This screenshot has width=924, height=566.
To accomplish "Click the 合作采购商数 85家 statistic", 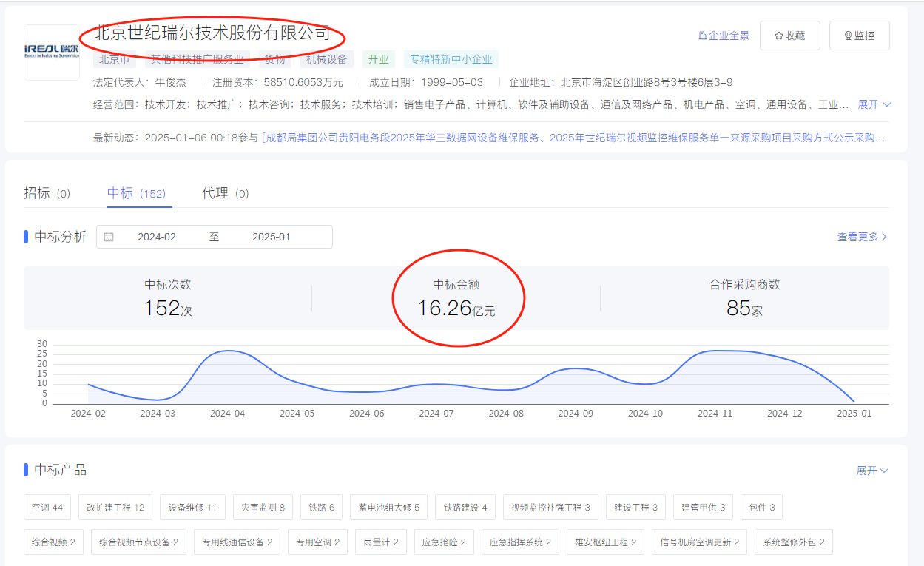I will pyautogui.click(x=745, y=298).
